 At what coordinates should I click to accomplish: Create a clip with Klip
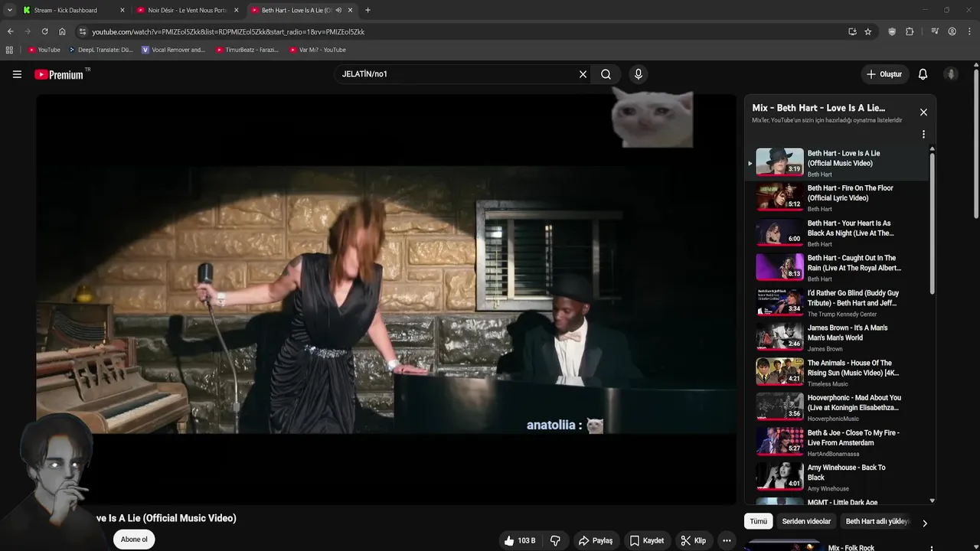[694, 540]
